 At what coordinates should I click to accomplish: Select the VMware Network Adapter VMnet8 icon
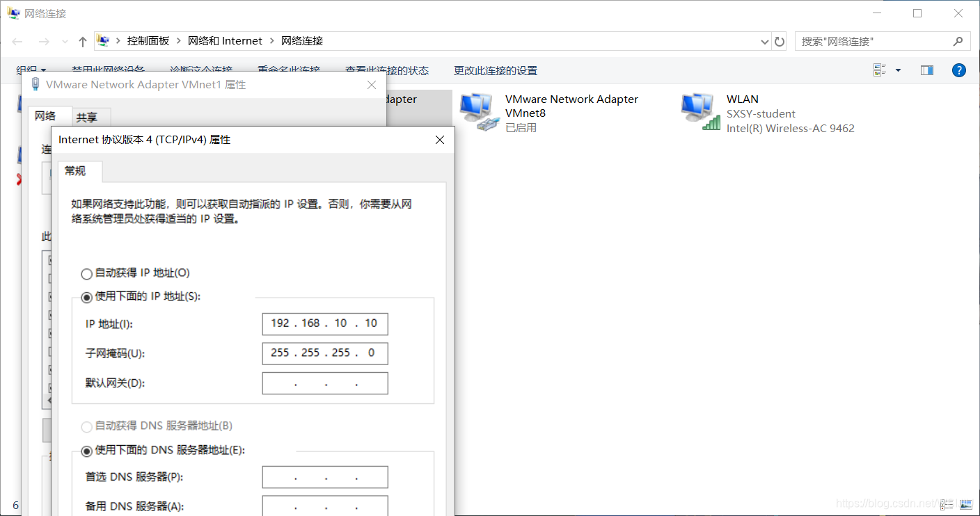(x=480, y=112)
